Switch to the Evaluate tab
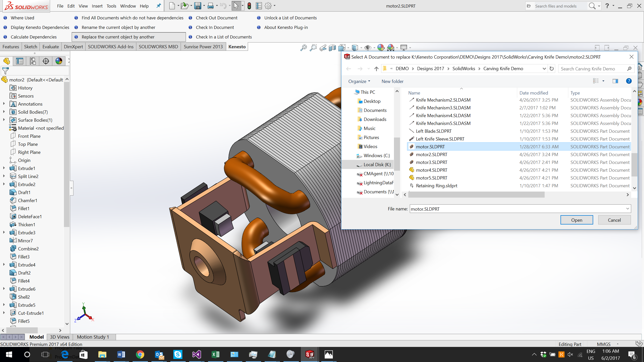Screen dimensions: 644x362 [51, 47]
